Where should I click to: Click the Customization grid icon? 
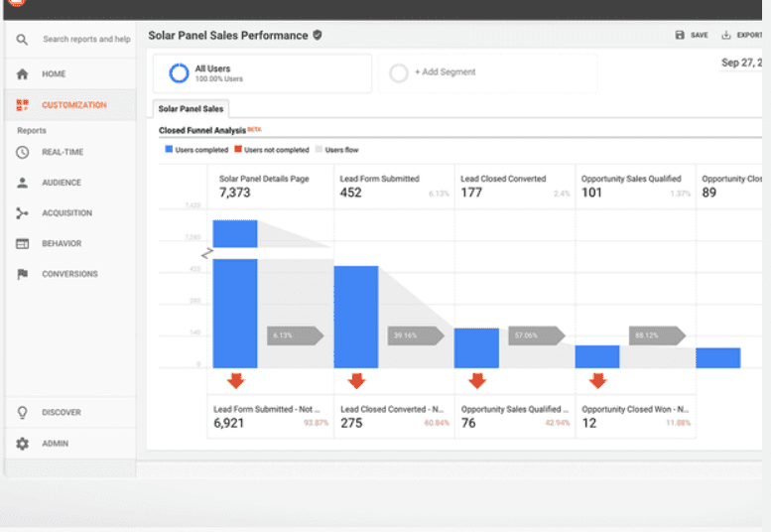point(22,105)
